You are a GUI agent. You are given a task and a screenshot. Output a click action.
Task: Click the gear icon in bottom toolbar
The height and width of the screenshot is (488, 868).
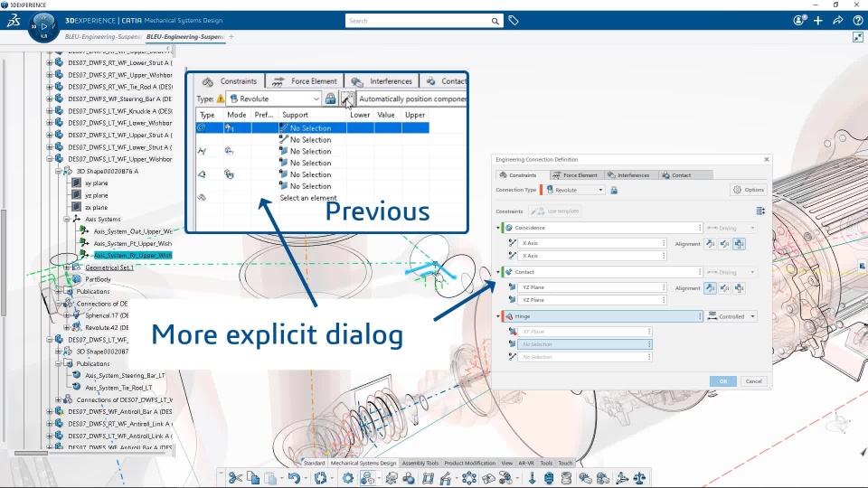coord(347,478)
